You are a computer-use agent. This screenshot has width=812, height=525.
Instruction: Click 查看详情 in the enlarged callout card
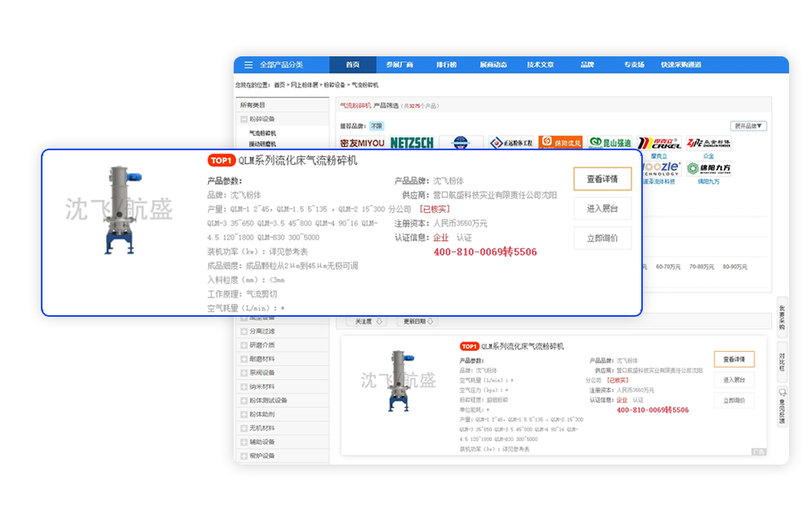pyautogui.click(x=602, y=179)
